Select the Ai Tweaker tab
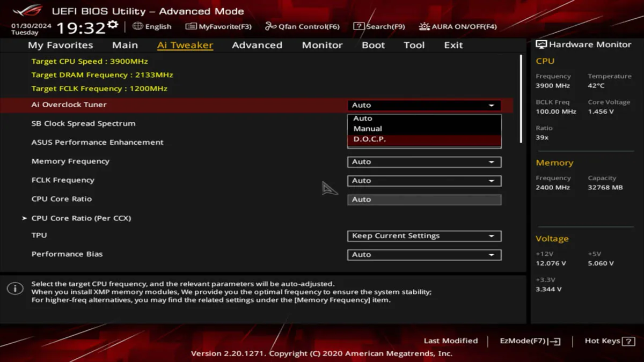The height and width of the screenshot is (362, 644). [x=185, y=45]
